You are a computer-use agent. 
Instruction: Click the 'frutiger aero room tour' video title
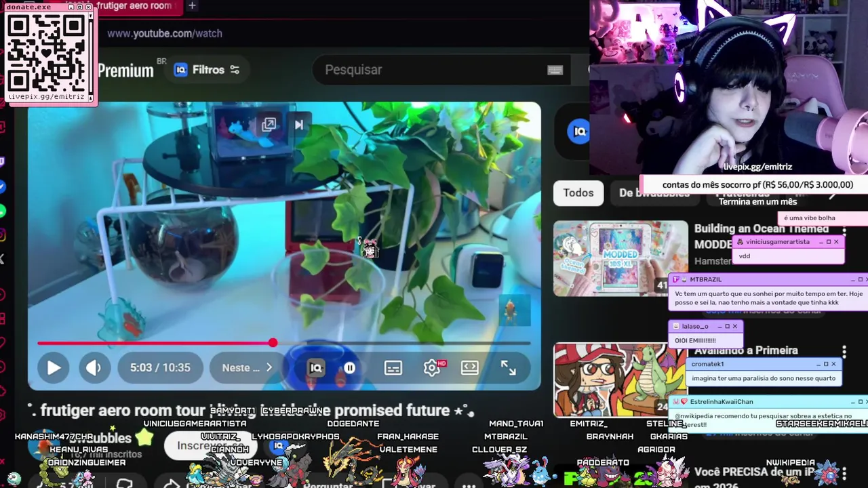251,411
